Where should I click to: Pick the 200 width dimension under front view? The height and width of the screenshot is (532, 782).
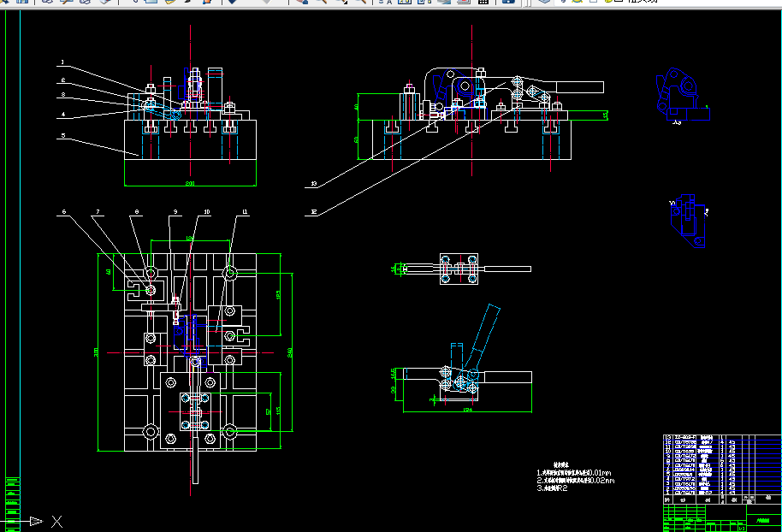190,184
